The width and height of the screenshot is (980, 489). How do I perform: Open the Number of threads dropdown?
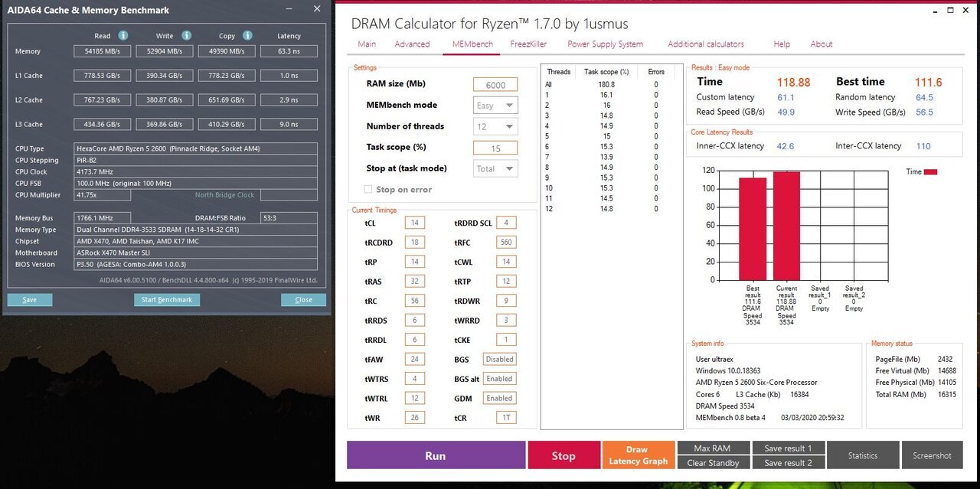pyautogui.click(x=495, y=126)
